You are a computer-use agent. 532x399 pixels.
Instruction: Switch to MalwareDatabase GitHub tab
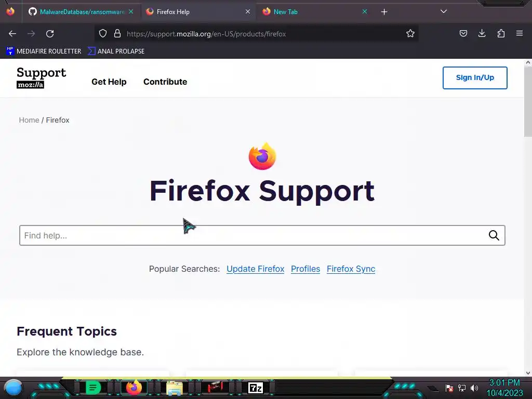click(x=81, y=12)
